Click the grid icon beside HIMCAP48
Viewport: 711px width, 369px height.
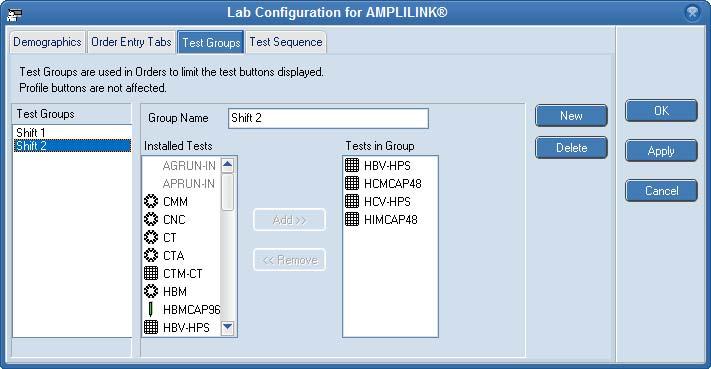(x=352, y=219)
